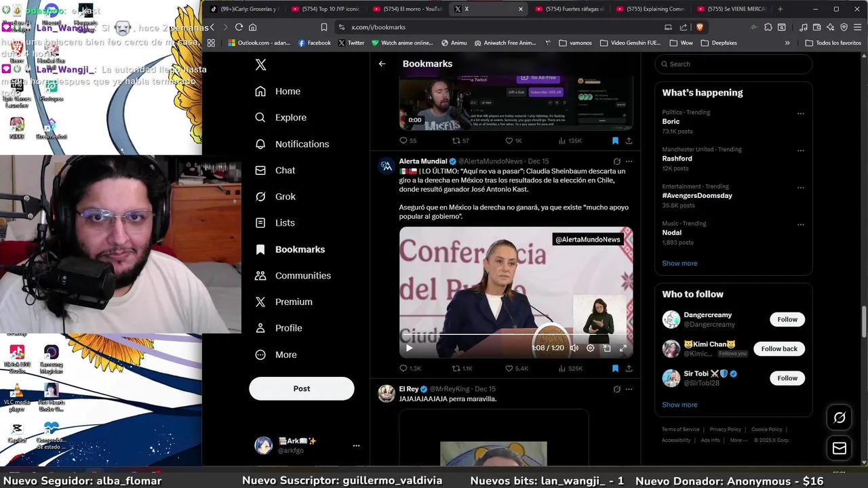Open the Grok floating button
Image resolution: width=868 pixels, height=488 pixels.
(840, 418)
